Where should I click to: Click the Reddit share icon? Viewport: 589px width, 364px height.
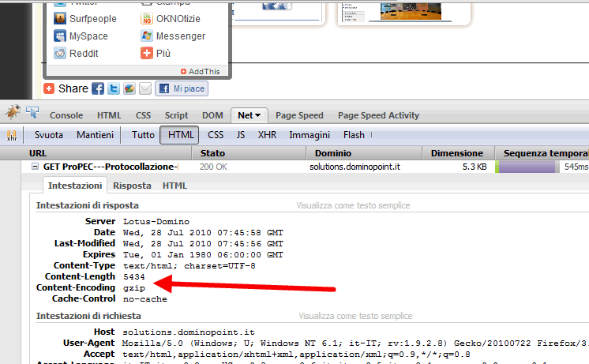(60, 53)
